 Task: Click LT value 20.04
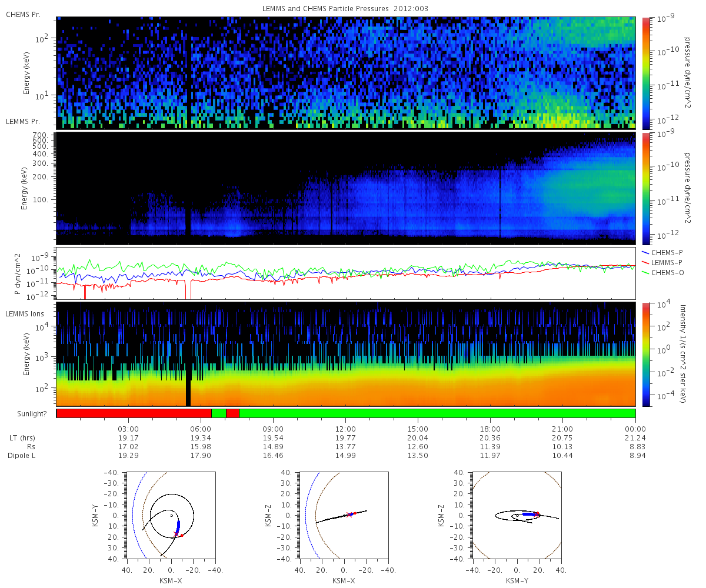point(418,438)
